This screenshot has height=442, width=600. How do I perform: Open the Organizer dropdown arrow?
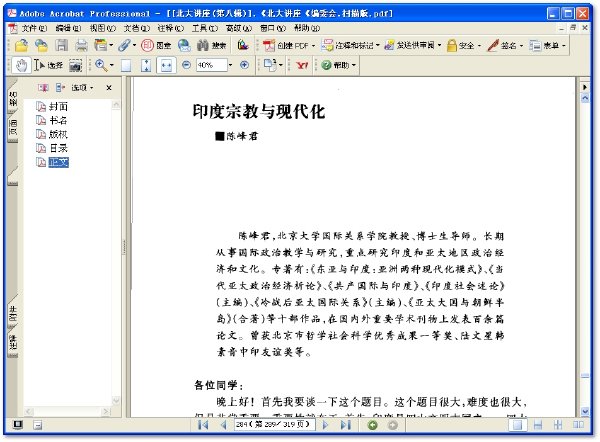click(111, 45)
